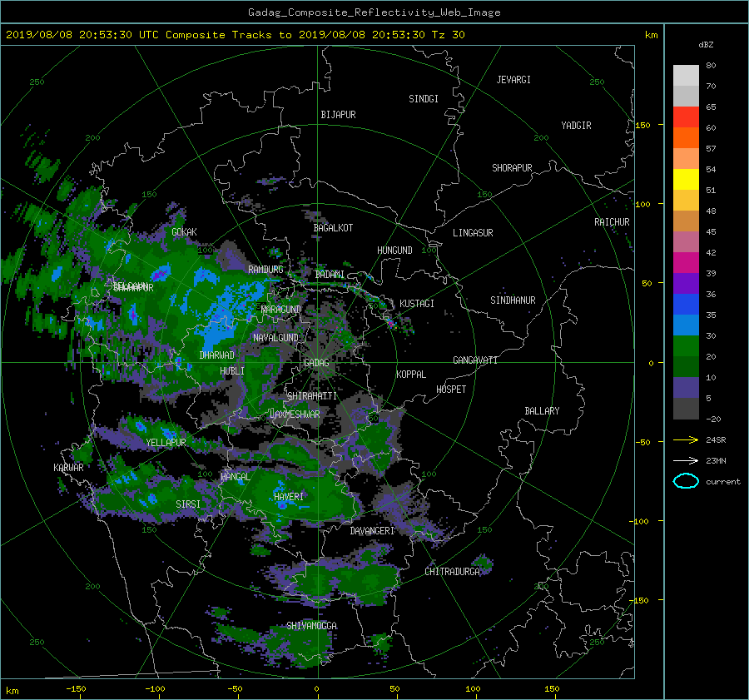Viewport: 749px width, 700px height.
Task: Click the DHARWAD label
Action: point(216,355)
